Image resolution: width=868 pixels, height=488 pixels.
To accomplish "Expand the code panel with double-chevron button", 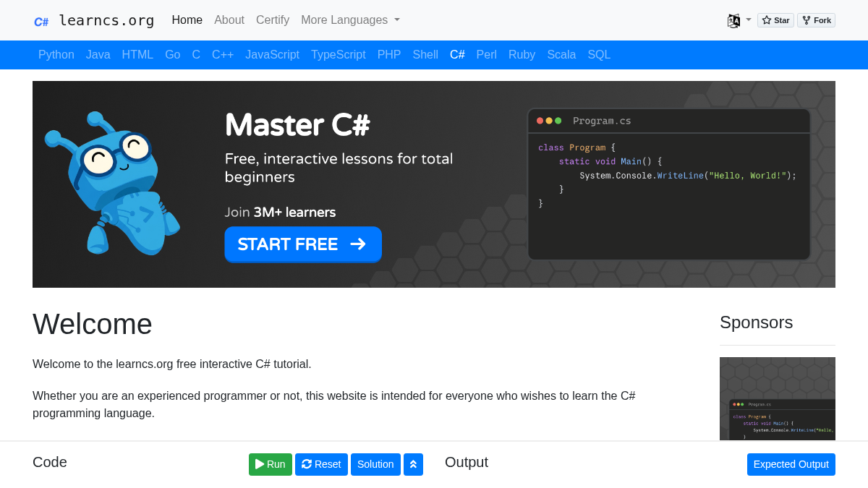I will tap(413, 464).
